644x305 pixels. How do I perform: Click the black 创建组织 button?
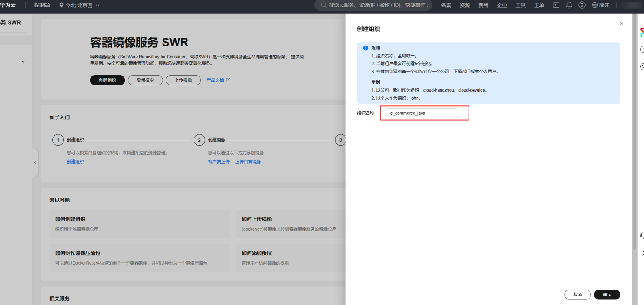107,80
